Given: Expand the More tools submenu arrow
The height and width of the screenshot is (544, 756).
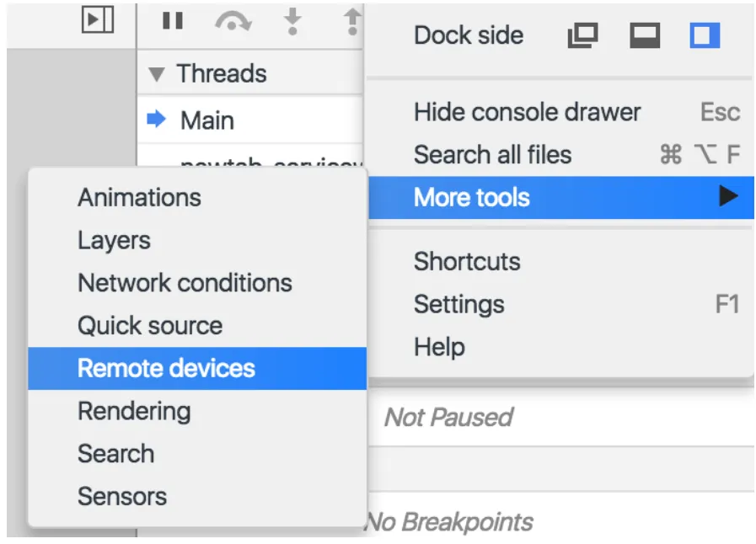Looking at the screenshot, I should tap(727, 197).
